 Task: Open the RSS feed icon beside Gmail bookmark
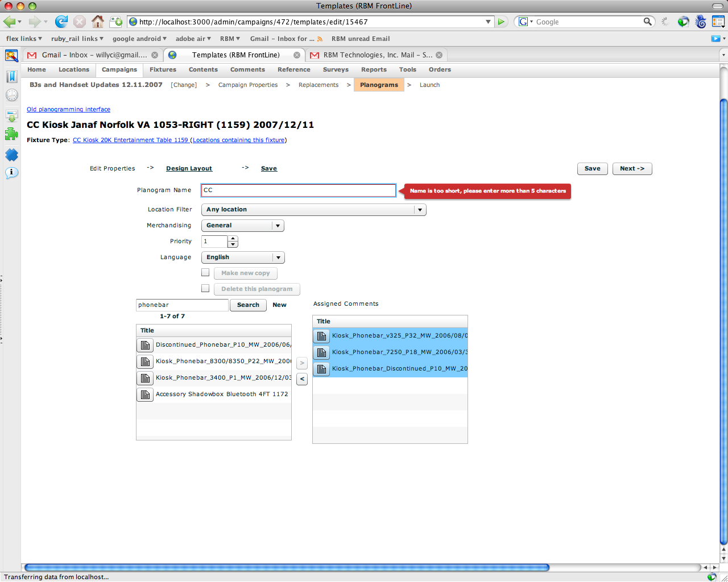tap(320, 39)
